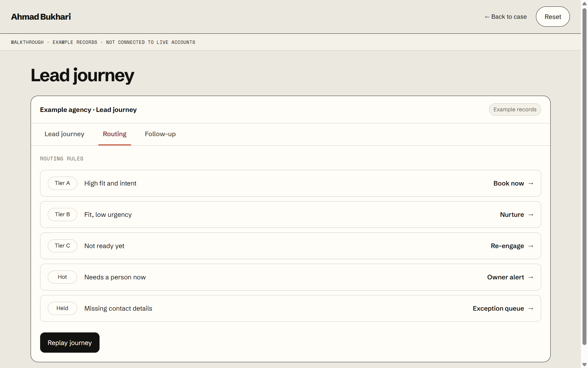Switch to the Lead journey tab
The image size is (588, 368).
coord(64,134)
